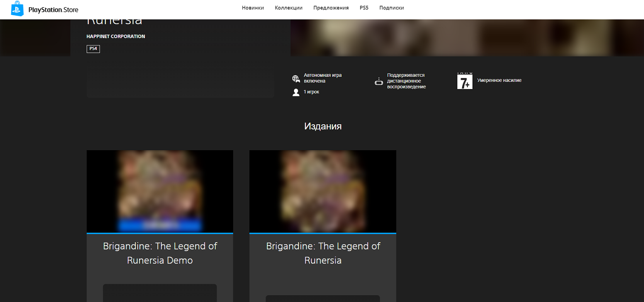644x302 pixels.
Task: Select PS5 in the top navigation
Action: [x=364, y=8]
